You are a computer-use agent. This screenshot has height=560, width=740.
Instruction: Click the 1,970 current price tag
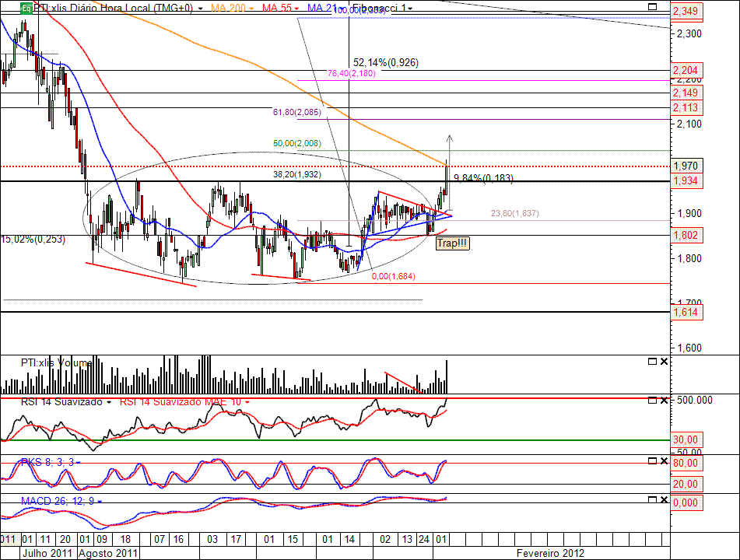[x=686, y=166]
